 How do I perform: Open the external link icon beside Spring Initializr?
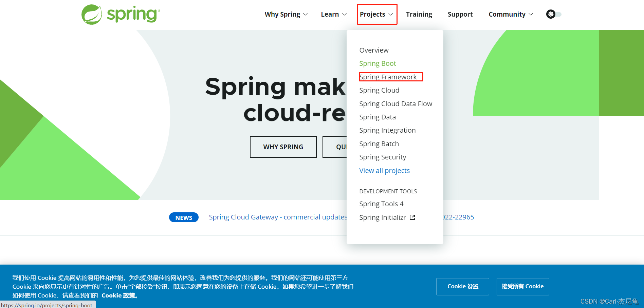pos(412,217)
